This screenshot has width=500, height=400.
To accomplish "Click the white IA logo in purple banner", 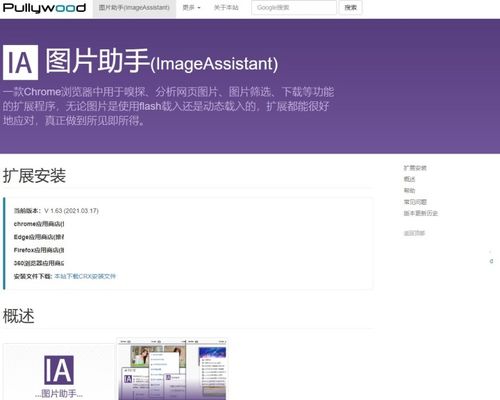I will tap(21, 63).
